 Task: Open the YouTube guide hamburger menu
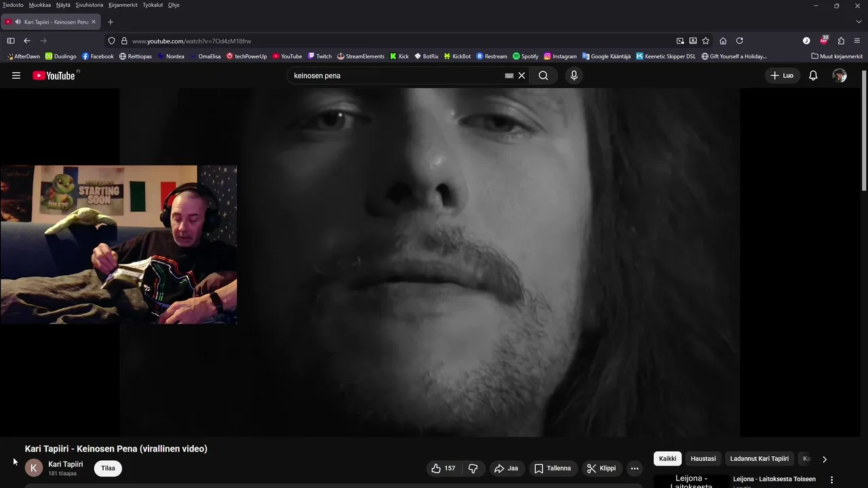pos(16,76)
